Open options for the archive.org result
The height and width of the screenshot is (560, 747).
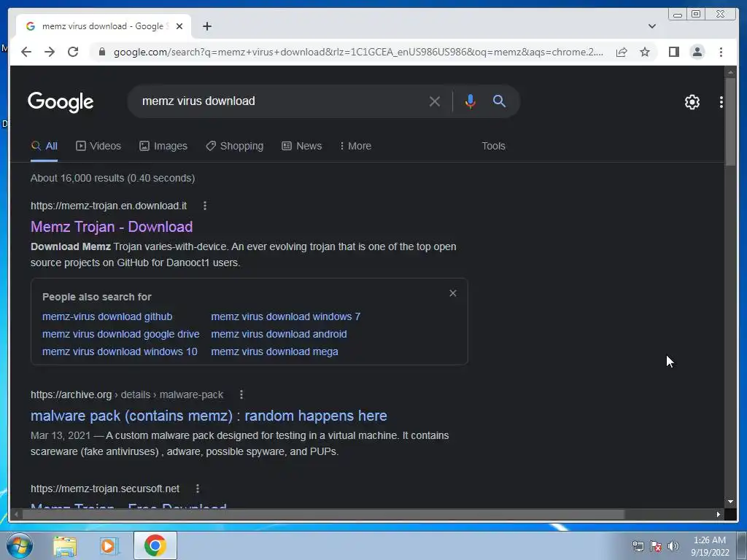coord(241,394)
